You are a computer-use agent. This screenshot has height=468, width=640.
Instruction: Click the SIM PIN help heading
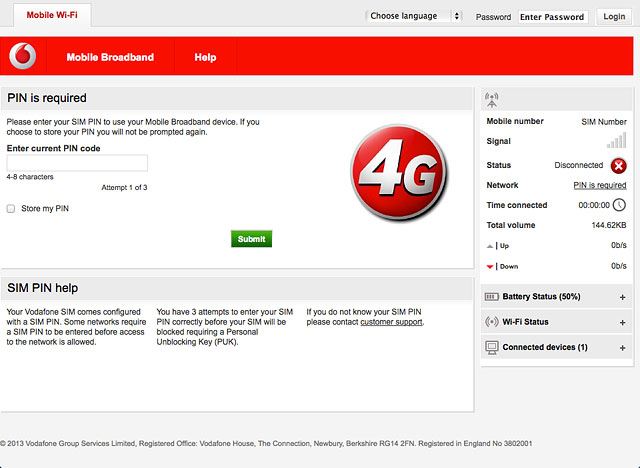pos(42,288)
